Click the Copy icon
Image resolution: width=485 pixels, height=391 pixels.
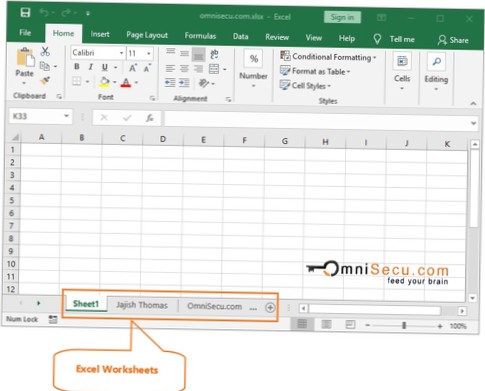(x=45, y=66)
